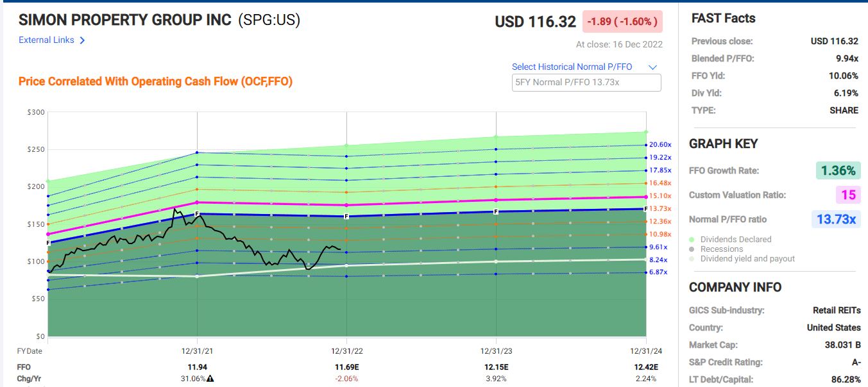Click the $300 y-axis label
This screenshot has width=868, height=387.
37,112
